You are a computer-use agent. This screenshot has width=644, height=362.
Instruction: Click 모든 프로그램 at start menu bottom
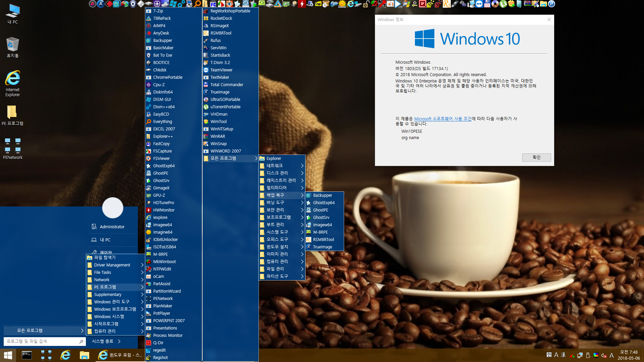(x=44, y=330)
